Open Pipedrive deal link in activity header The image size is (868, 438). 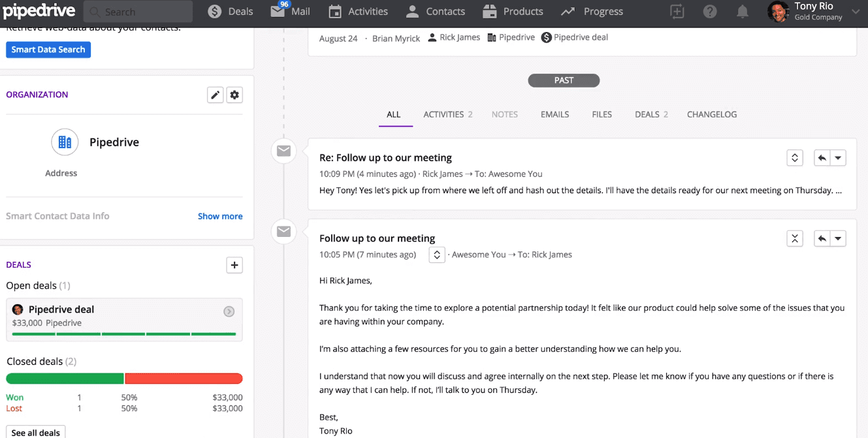point(575,37)
